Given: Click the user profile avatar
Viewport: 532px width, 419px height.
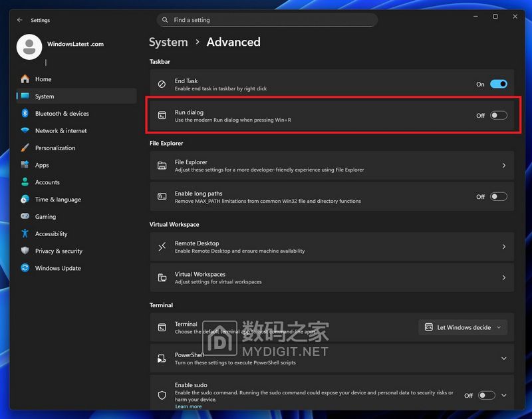Looking at the screenshot, I should point(29,47).
